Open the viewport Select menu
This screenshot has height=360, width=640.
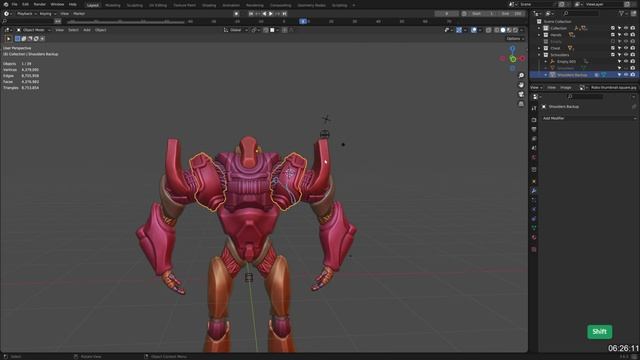click(73, 30)
